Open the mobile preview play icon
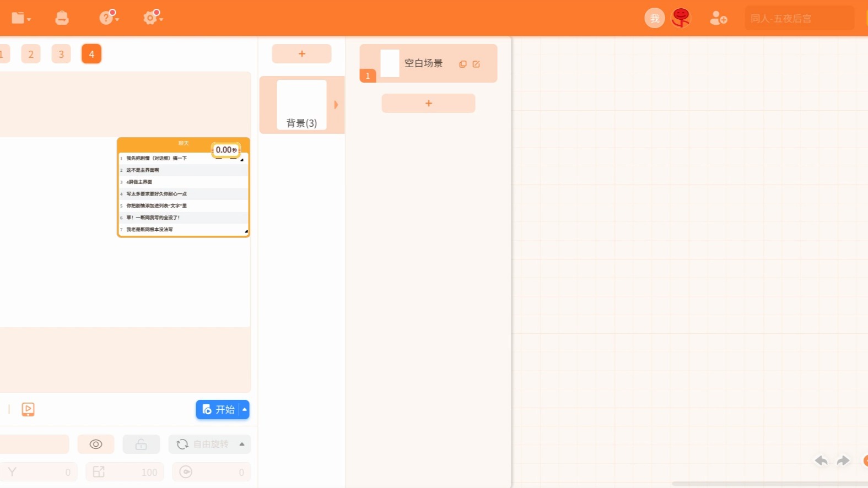The width and height of the screenshot is (868, 488). [x=28, y=409]
